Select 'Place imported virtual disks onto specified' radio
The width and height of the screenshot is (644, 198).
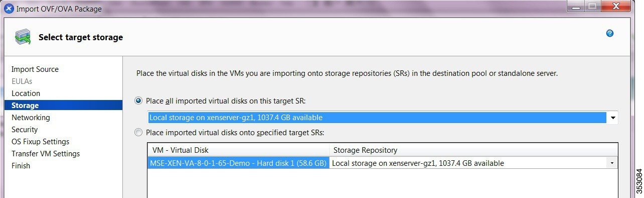[x=138, y=133]
